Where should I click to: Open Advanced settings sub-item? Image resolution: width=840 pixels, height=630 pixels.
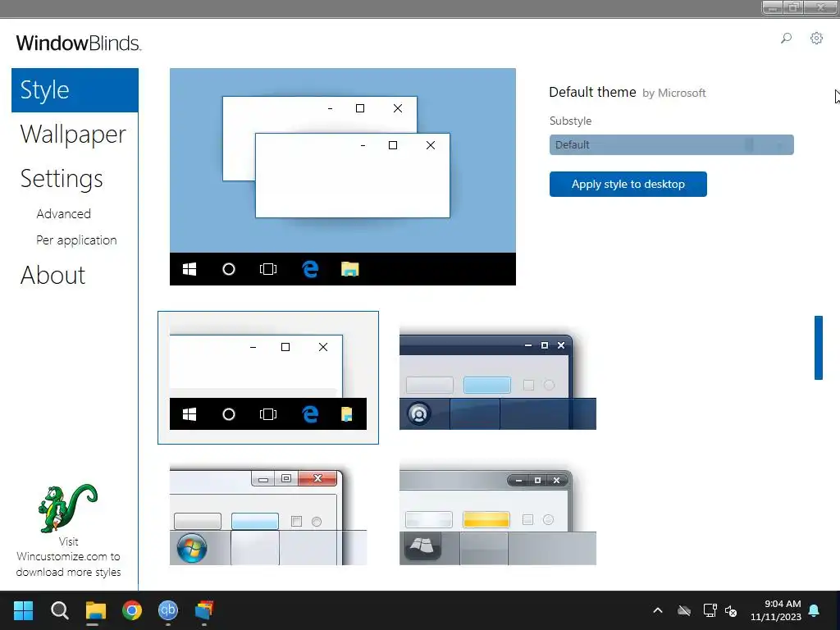[64, 214]
